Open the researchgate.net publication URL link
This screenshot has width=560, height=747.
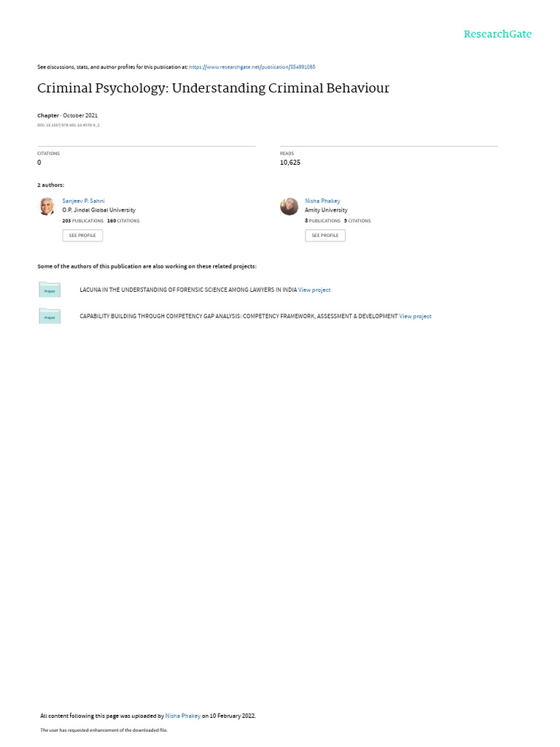tap(252, 67)
